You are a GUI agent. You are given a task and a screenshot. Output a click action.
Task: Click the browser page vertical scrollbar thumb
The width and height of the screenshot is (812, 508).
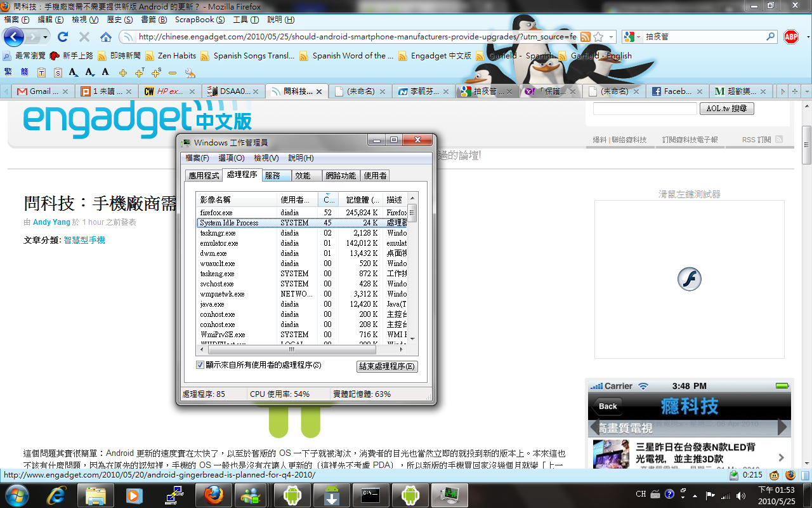coord(807,145)
